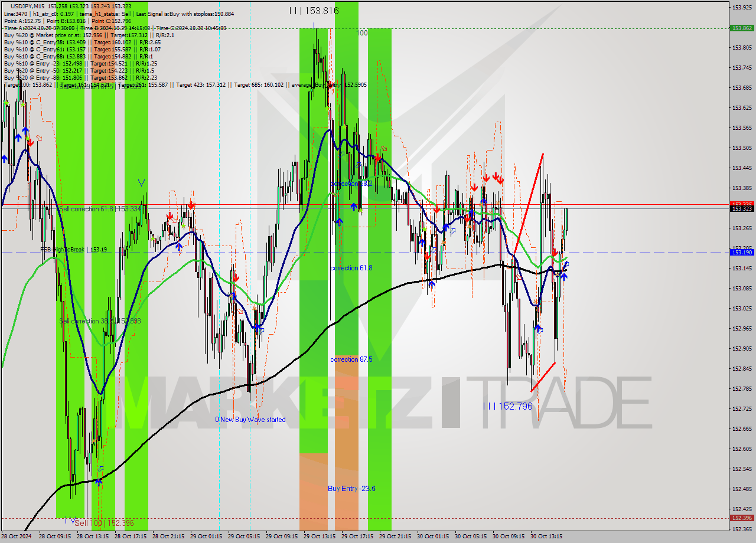This screenshot has height=543, width=756.
Task: Click the 'I I I 153.816' high label
Action: pyautogui.click(x=314, y=11)
